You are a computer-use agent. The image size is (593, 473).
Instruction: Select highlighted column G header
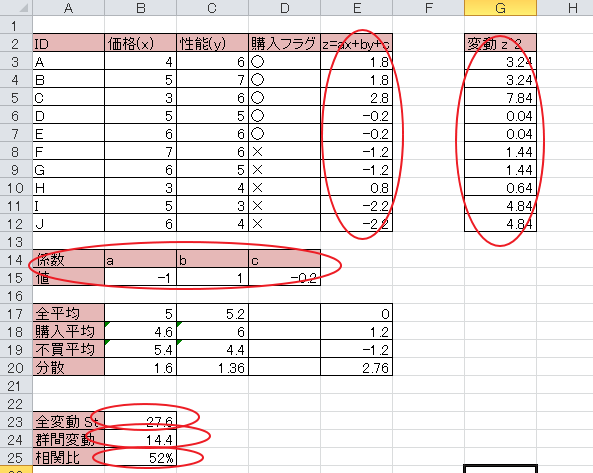click(x=500, y=8)
